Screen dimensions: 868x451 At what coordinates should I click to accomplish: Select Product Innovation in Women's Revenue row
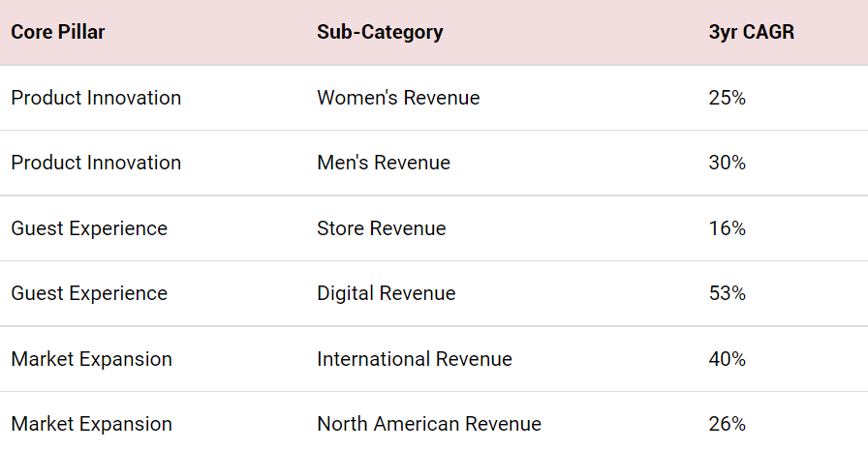[96, 98]
